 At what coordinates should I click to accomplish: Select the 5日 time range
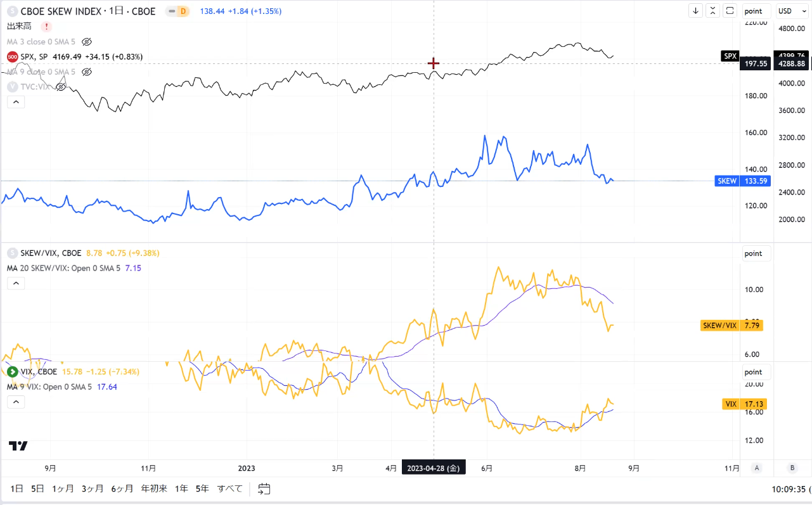(x=37, y=489)
